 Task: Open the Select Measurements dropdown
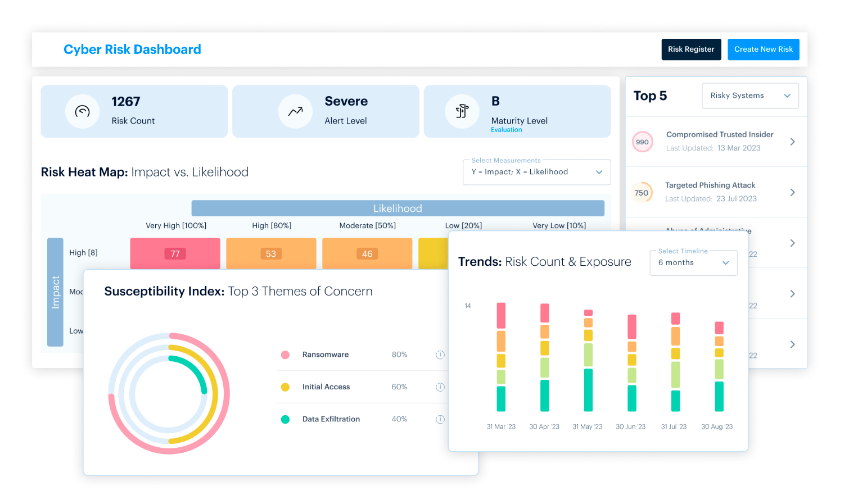pyautogui.click(x=536, y=172)
